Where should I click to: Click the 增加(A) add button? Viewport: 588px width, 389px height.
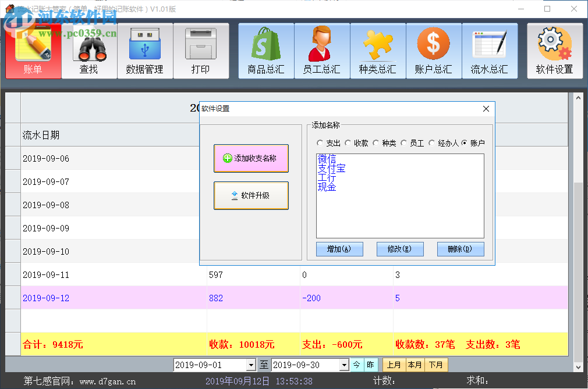339,249
